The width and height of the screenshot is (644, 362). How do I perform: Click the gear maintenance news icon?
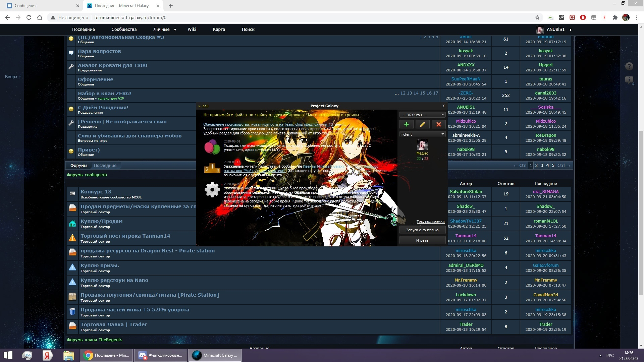tap(212, 190)
